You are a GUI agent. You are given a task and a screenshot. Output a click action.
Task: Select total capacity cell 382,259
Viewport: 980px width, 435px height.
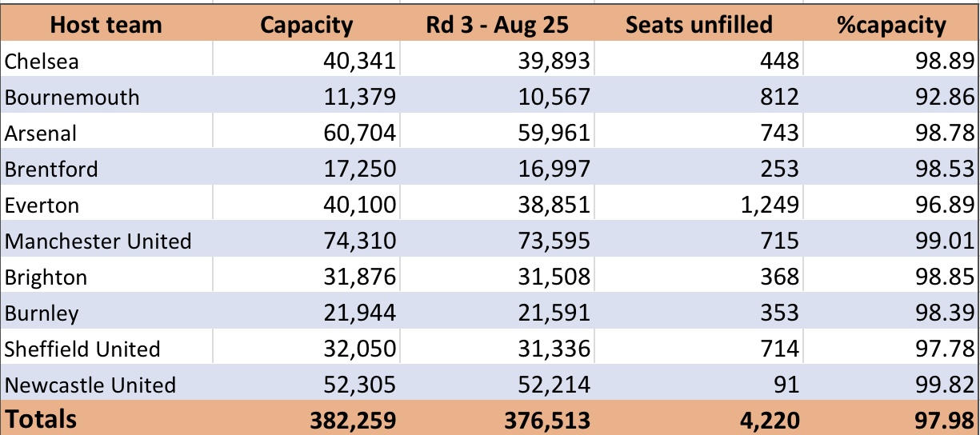pos(306,419)
